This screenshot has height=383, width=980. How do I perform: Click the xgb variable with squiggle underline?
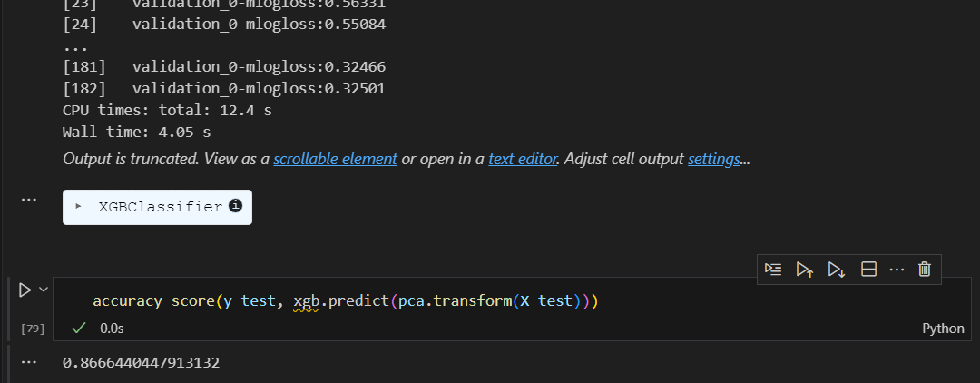pos(307,301)
